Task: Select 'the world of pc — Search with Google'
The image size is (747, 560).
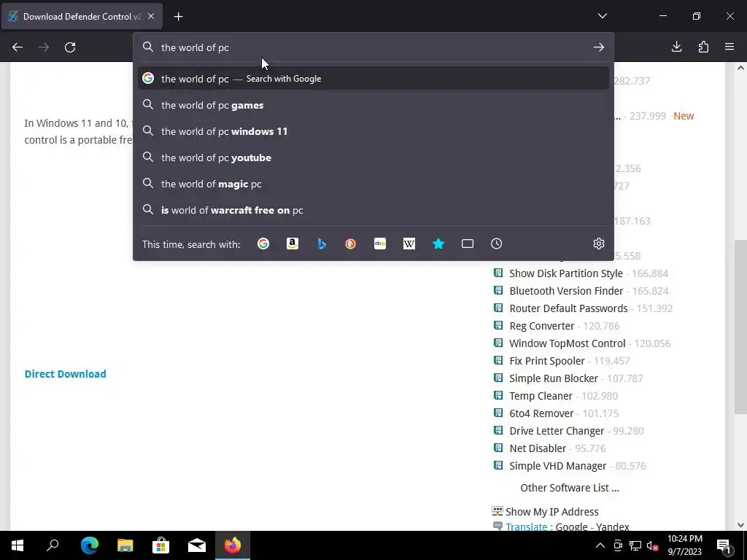Action: pyautogui.click(x=373, y=79)
